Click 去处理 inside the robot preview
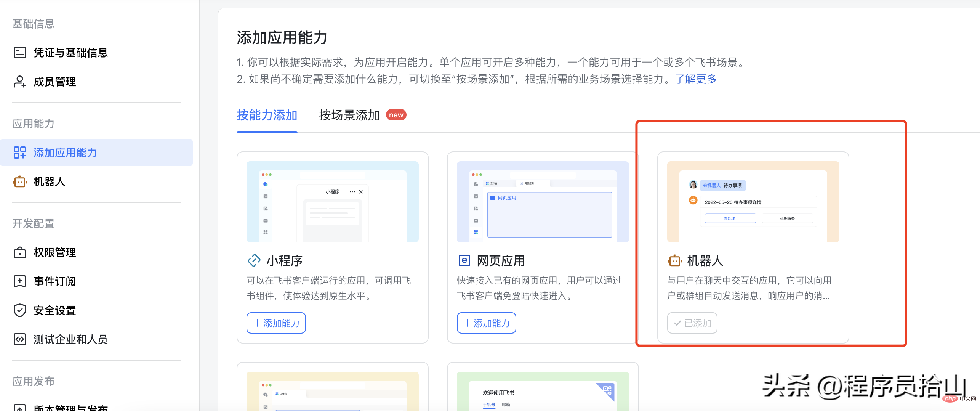Viewport: 980px width, 411px height. pyautogui.click(x=730, y=218)
